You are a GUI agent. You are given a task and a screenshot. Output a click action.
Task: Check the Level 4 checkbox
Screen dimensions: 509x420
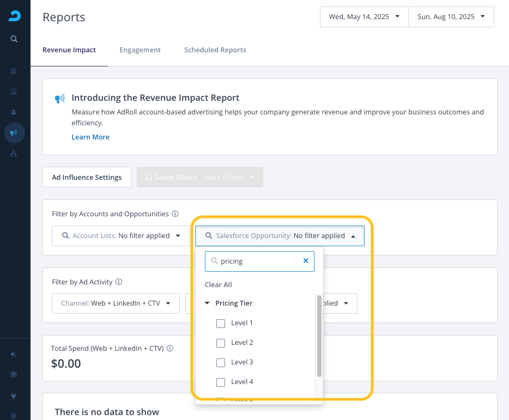221,382
